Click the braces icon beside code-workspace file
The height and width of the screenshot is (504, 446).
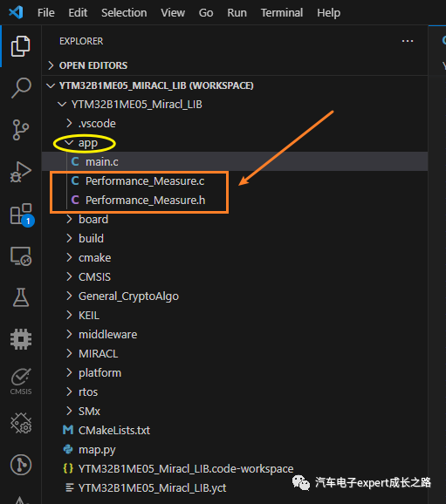coord(68,468)
